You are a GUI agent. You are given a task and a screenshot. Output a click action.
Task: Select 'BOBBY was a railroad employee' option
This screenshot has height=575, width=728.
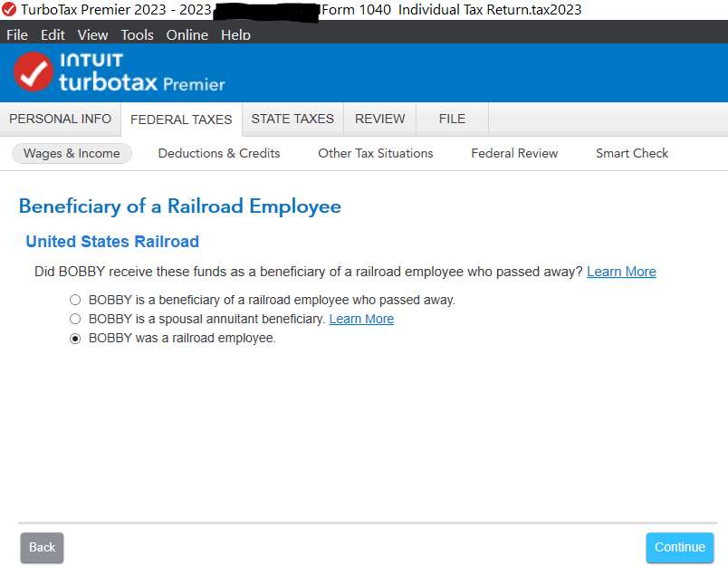pyautogui.click(x=75, y=339)
